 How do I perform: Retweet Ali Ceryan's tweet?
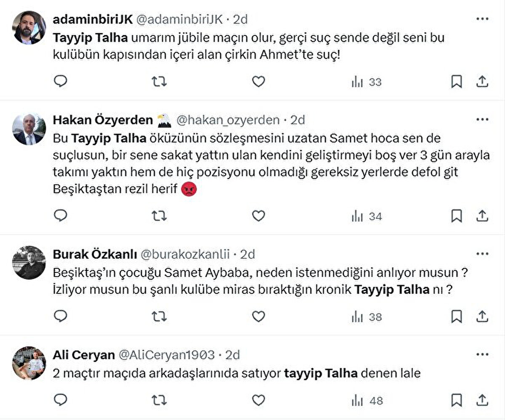pos(159,400)
